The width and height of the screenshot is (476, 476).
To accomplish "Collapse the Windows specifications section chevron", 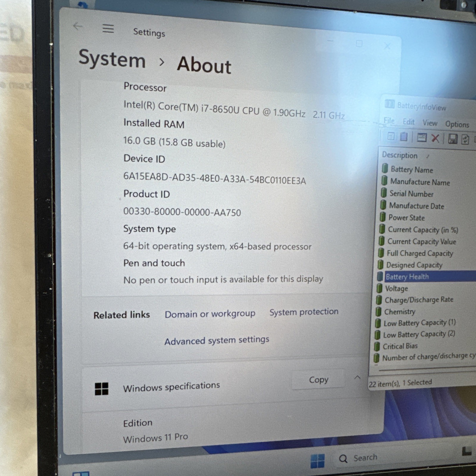I will 357,378.
